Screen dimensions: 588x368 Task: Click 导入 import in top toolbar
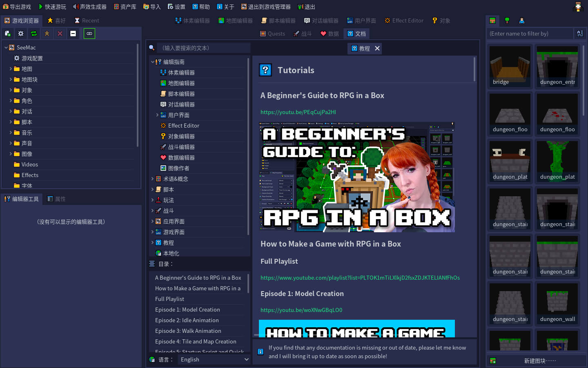click(x=152, y=7)
